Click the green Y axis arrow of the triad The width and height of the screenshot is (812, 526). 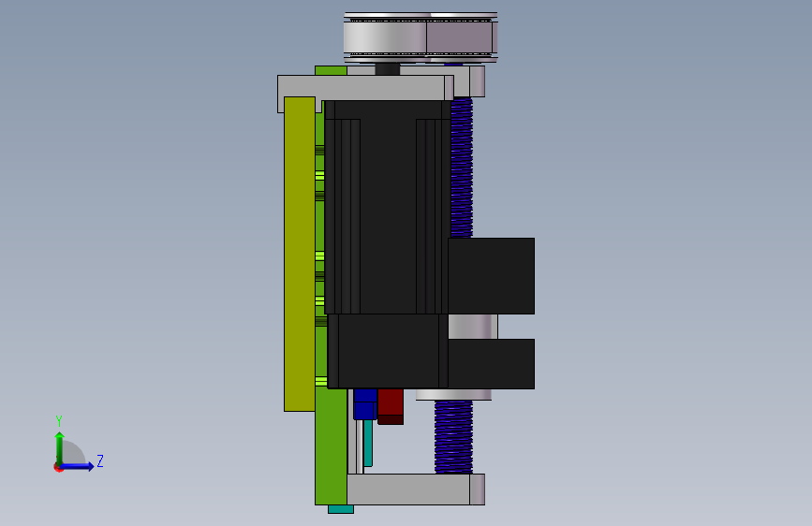click(x=60, y=446)
